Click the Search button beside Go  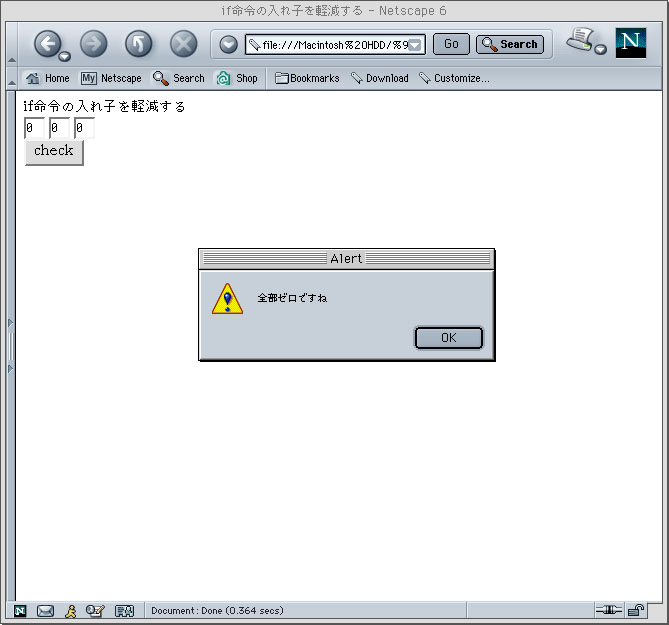pyautogui.click(x=510, y=44)
